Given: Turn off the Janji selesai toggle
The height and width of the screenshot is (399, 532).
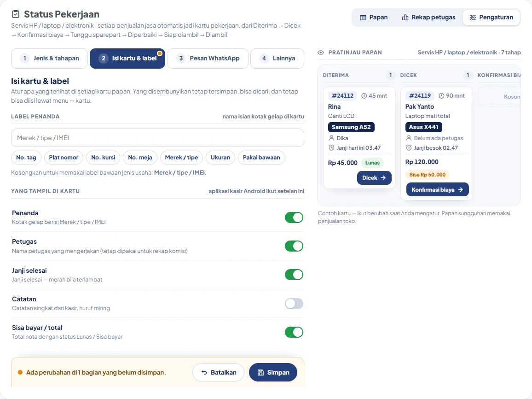Looking at the screenshot, I should click(x=294, y=275).
